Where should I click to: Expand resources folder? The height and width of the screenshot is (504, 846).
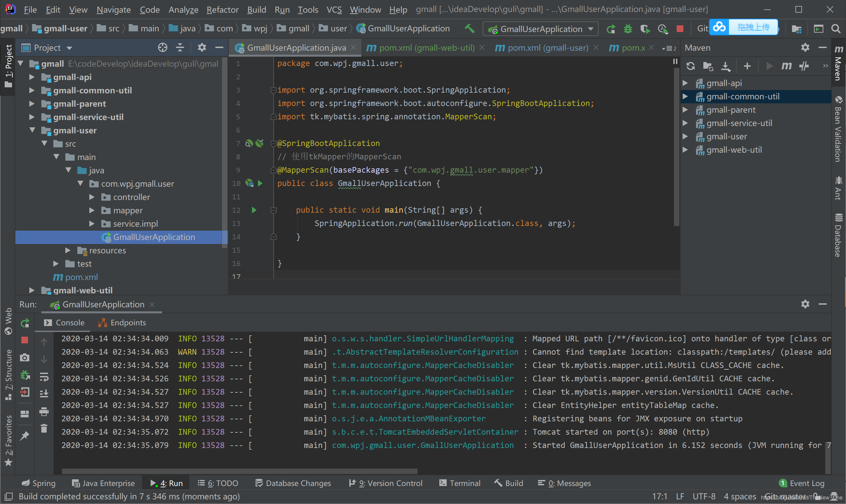pyautogui.click(x=68, y=250)
